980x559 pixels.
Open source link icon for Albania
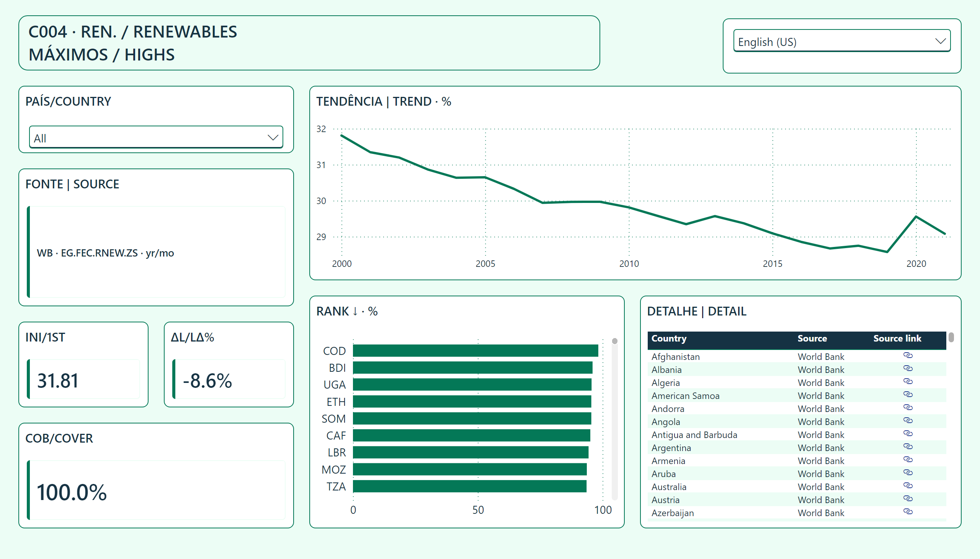[x=907, y=368]
